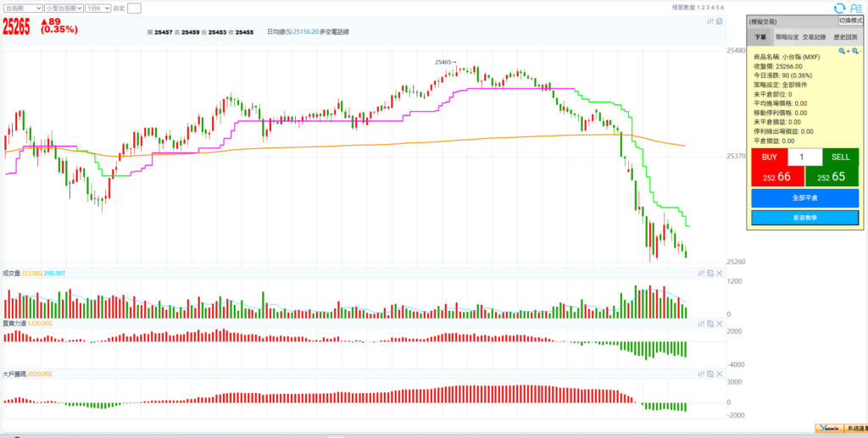Open settings icon of main price chart
868x438 pixels.
(709, 21)
